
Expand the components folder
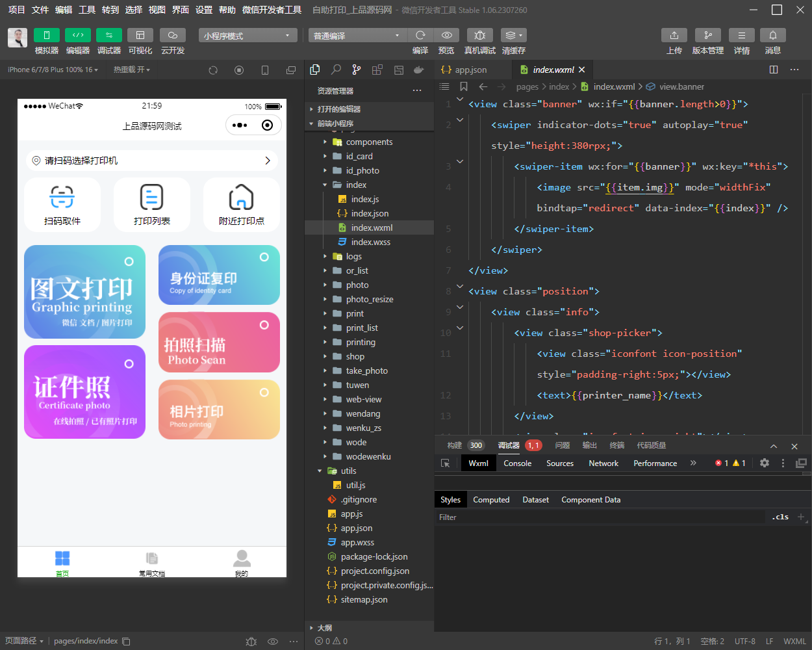369,142
